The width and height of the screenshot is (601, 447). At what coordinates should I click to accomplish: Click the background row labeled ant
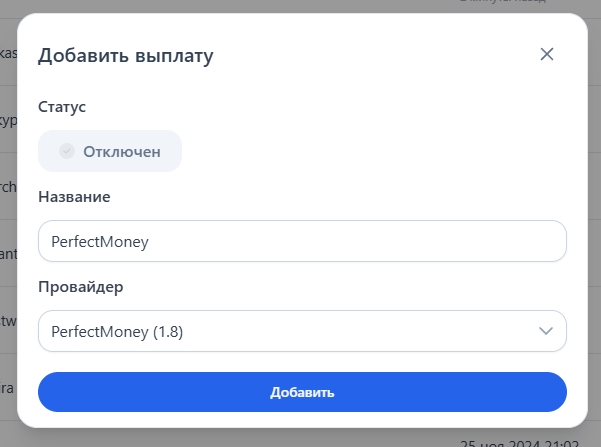(9, 254)
